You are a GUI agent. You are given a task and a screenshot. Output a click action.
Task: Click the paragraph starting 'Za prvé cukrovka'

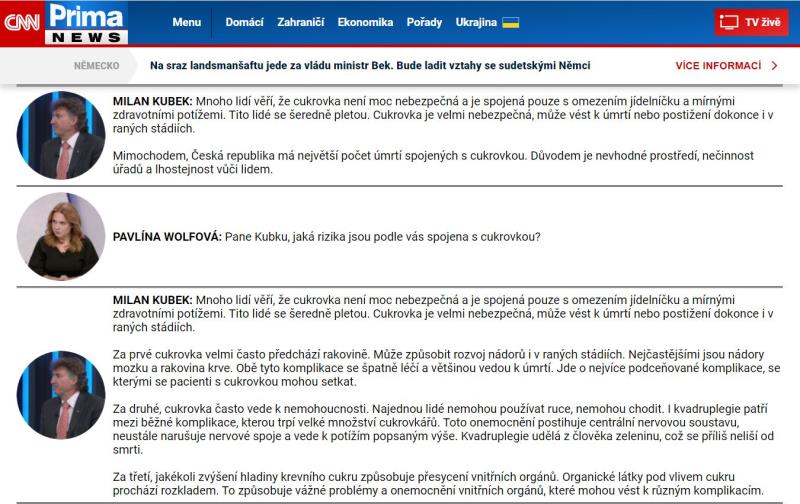(446, 368)
